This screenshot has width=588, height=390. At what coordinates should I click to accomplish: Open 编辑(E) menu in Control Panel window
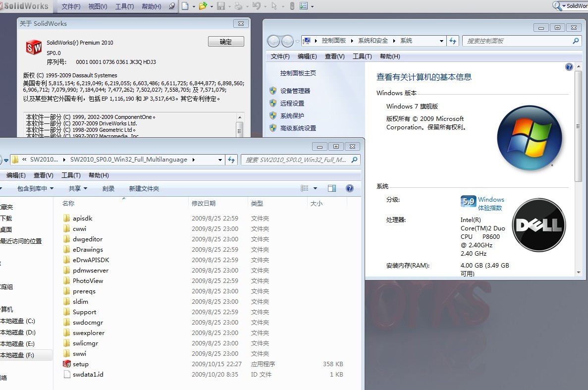[307, 56]
